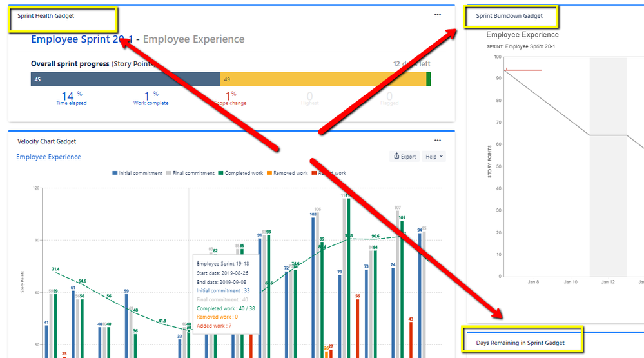The width and height of the screenshot is (644, 358).
Task: Open the Employee Sprint 20-1 link
Action: (82, 39)
